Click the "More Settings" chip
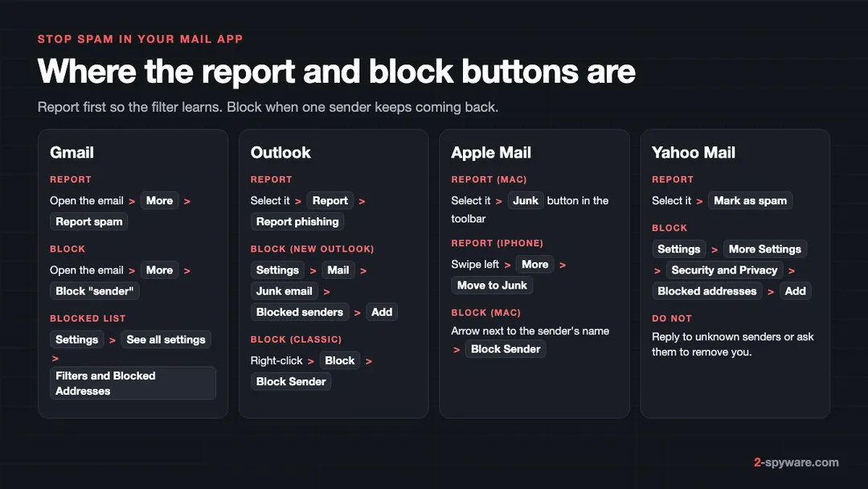This screenshot has height=489, width=868. click(x=765, y=249)
